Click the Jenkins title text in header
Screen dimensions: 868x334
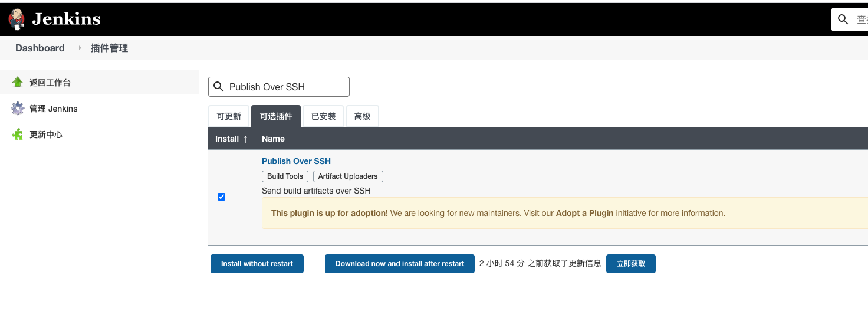[x=66, y=19]
